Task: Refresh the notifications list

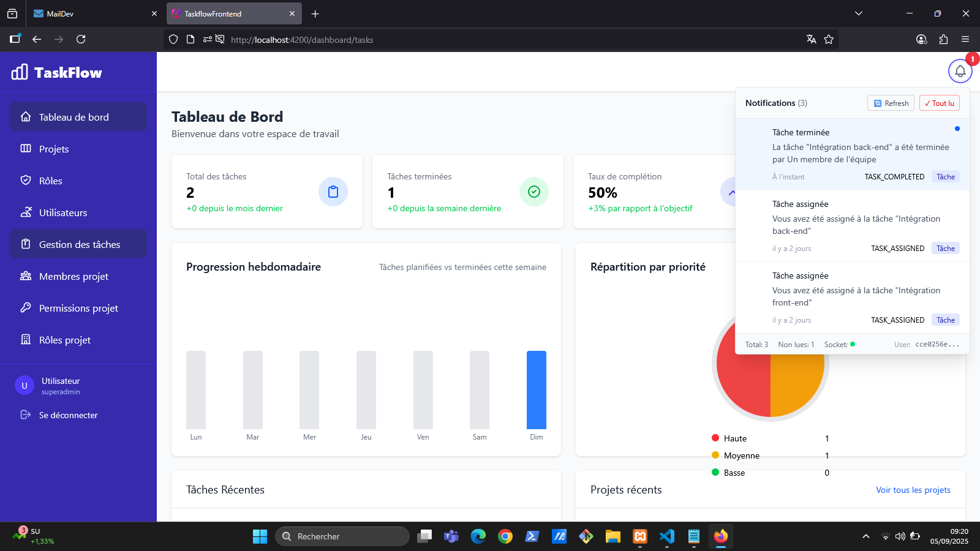Action: [x=891, y=103]
